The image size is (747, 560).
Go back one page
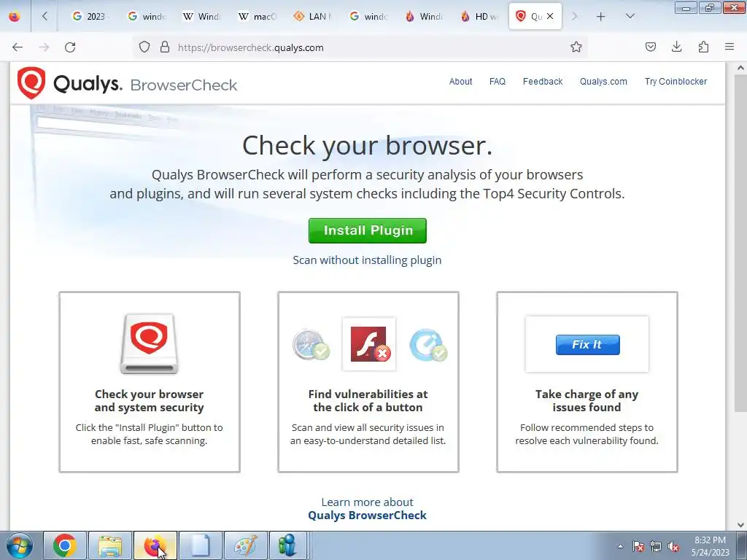pyautogui.click(x=18, y=47)
